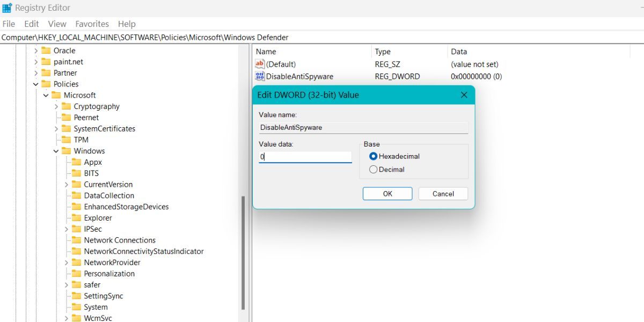The width and height of the screenshot is (644, 322).
Task: Expand the Cryptography tree node
Action: tap(56, 106)
